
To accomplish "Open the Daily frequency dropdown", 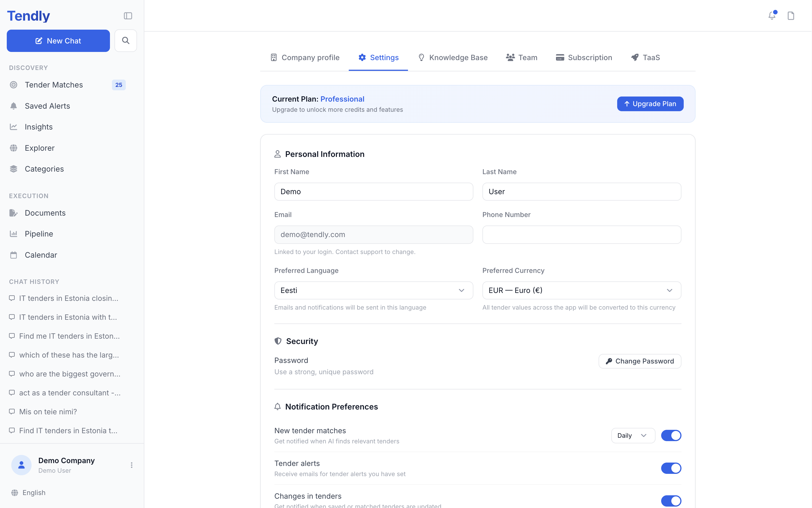I will coord(633,435).
